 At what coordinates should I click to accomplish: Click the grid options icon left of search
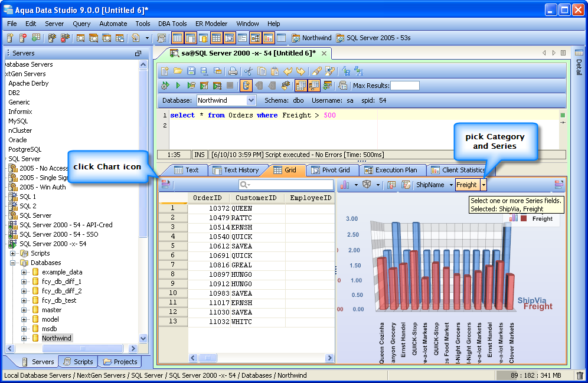[x=166, y=184]
